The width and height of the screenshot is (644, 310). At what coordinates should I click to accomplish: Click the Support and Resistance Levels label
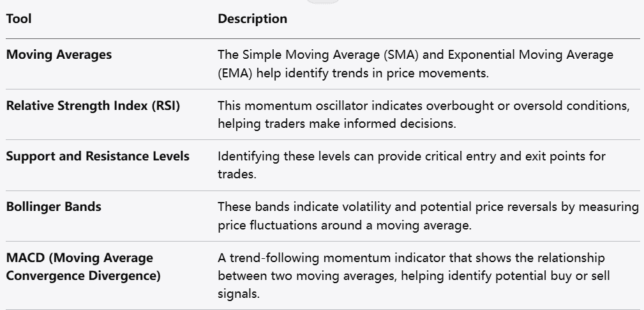[98, 156]
